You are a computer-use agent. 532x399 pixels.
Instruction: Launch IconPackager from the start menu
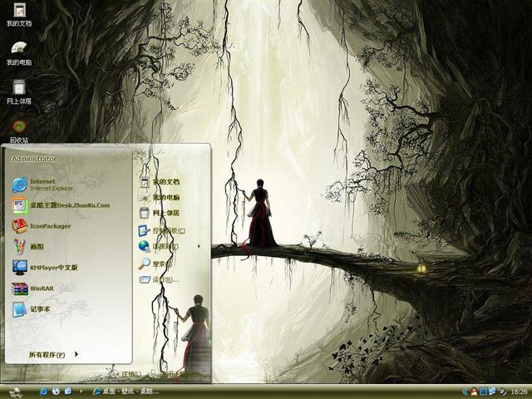point(42,226)
